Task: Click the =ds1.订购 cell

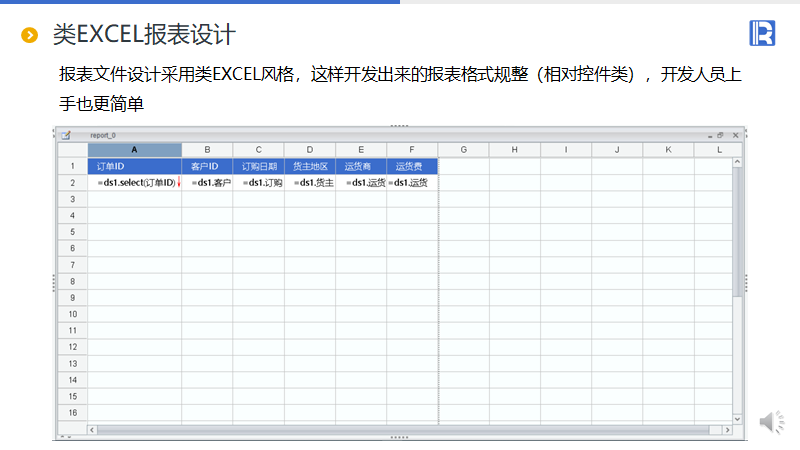Action: coord(259,183)
